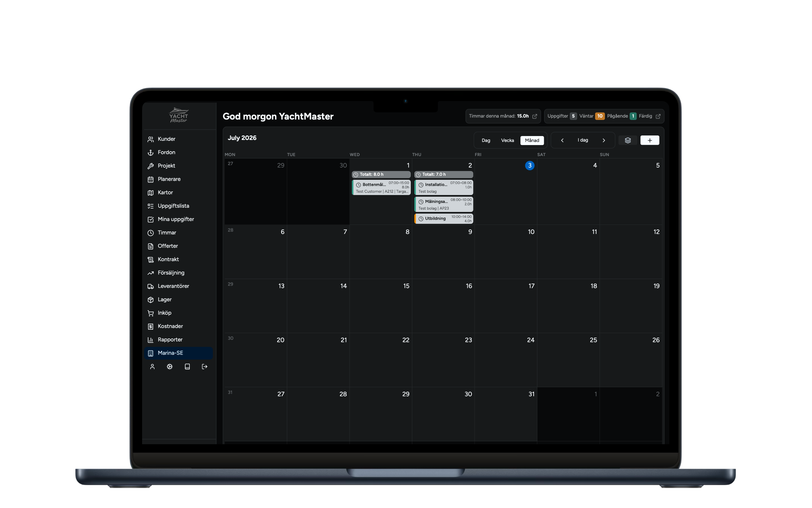
Task: Open Bottenmål... event on July 1
Action: (381, 187)
